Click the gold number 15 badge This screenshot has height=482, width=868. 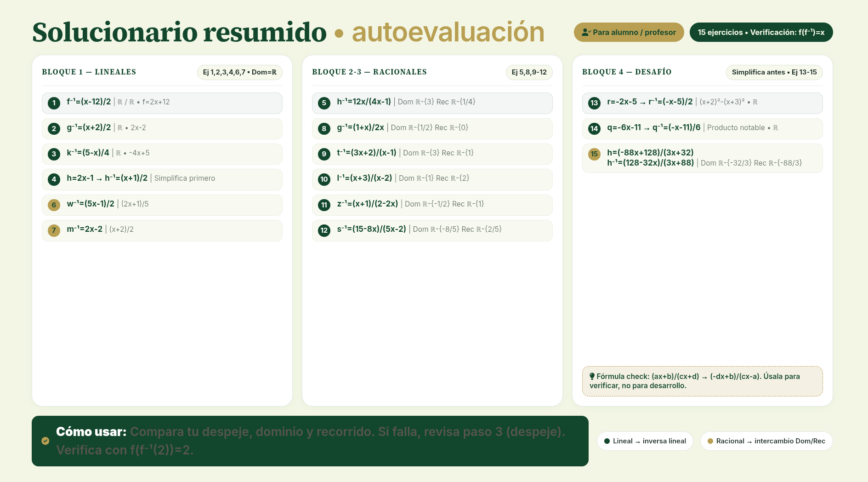click(x=594, y=154)
